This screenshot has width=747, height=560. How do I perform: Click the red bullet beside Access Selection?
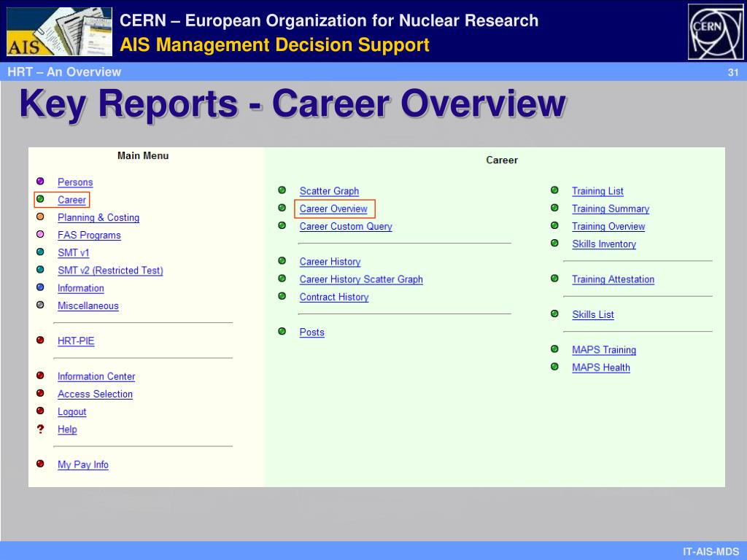40,393
